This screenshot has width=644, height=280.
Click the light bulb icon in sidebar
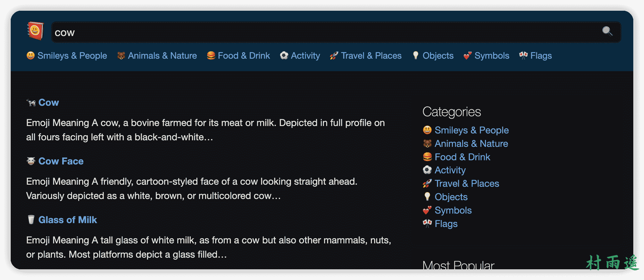pos(427,197)
